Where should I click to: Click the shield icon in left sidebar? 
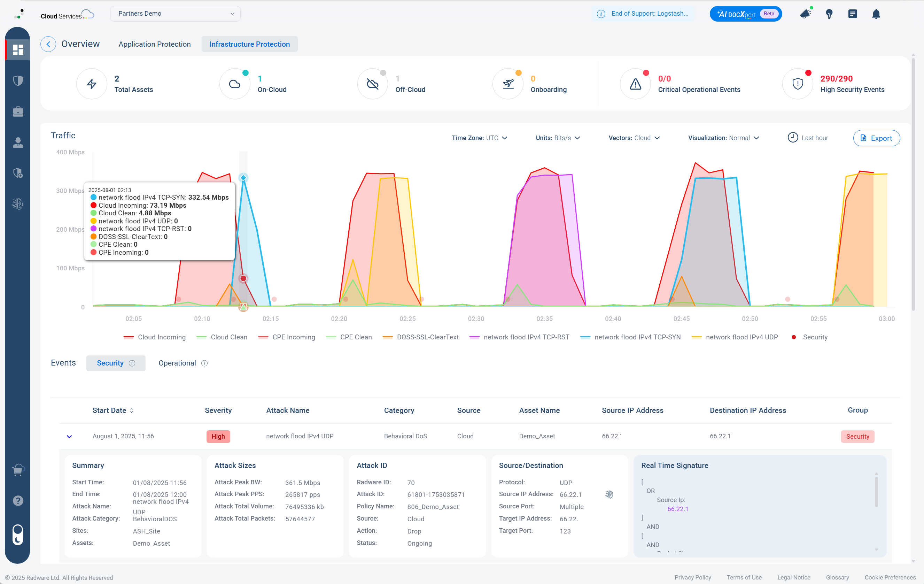click(x=18, y=80)
